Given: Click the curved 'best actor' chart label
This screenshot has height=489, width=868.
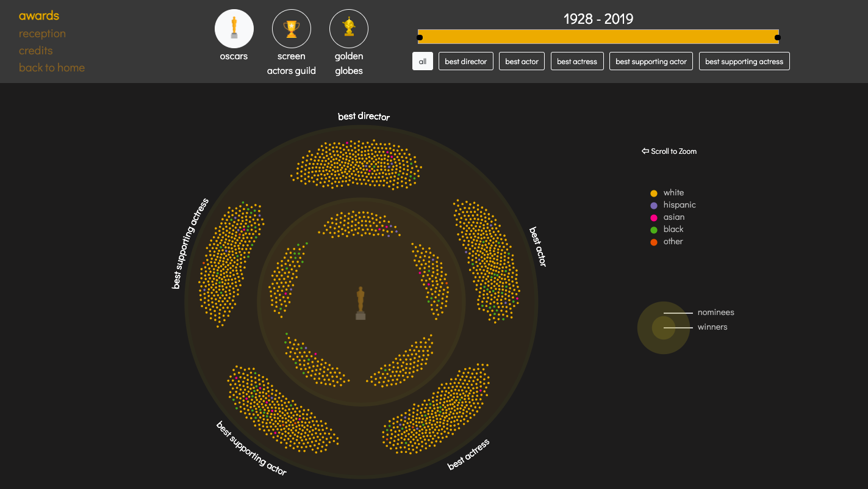Looking at the screenshot, I should click(x=538, y=247).
